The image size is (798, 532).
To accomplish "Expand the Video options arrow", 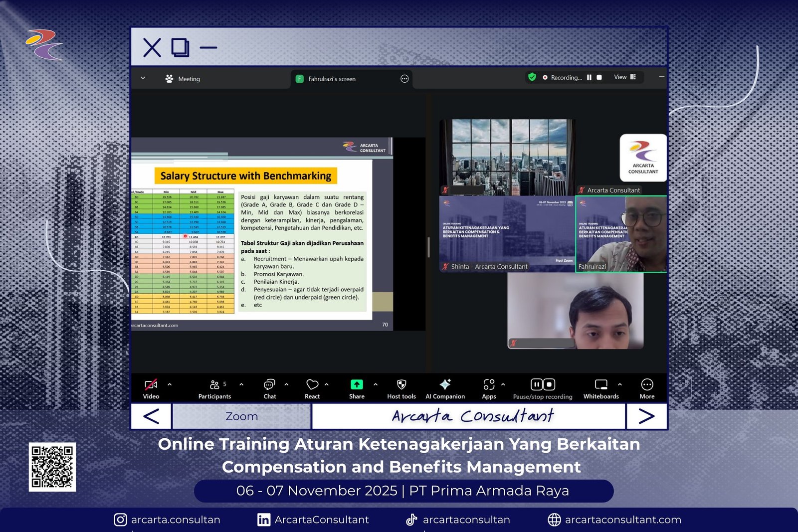I will pyautogui.click(x=170, y=384).
